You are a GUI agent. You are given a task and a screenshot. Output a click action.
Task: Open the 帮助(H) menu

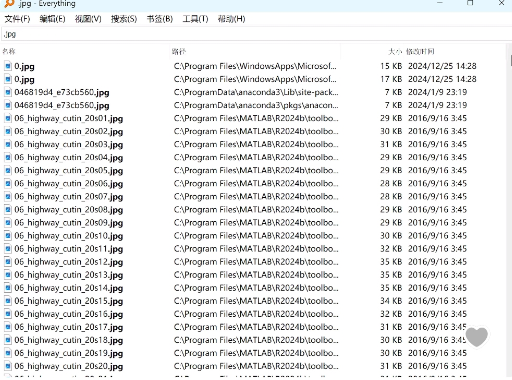tap(231, 19)
